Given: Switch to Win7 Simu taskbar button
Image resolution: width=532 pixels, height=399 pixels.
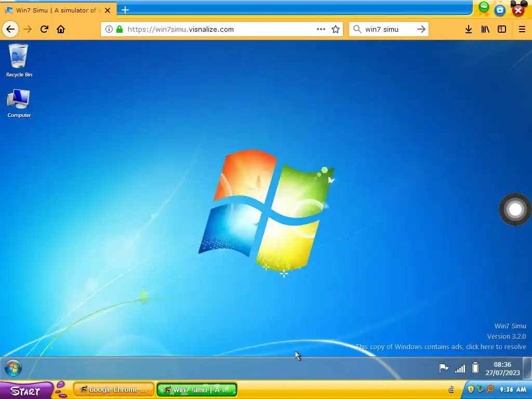Looking at the screenshot, I should pyautogui.click(x=197, y=390).
